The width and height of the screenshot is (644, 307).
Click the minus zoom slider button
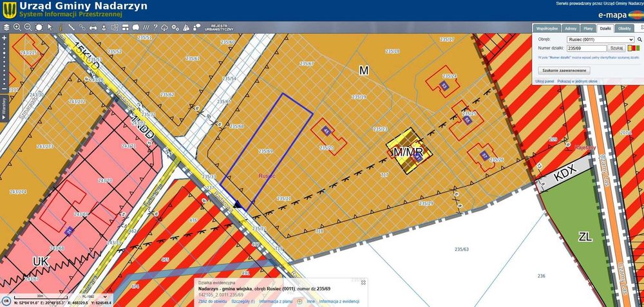click(4, 89)
